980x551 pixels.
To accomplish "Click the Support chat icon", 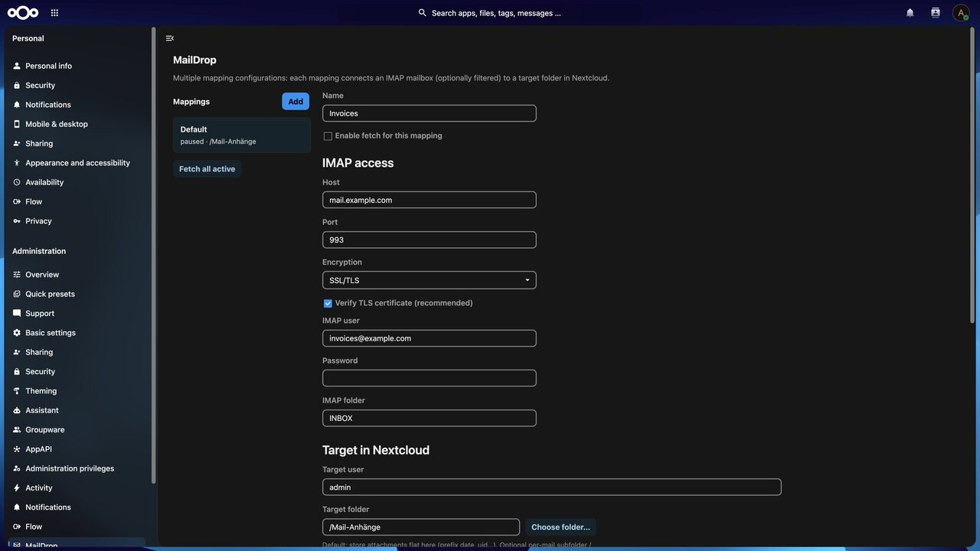I will (x=17, y=314).
